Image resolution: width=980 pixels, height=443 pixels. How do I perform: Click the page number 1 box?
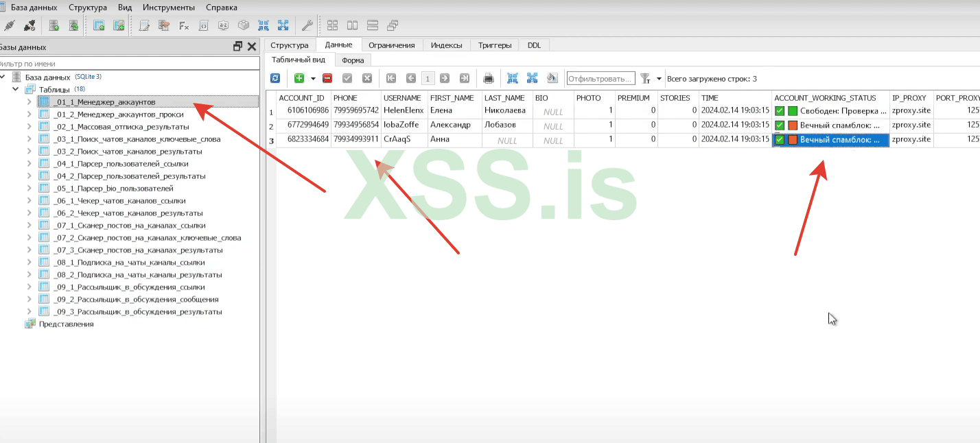428,78
